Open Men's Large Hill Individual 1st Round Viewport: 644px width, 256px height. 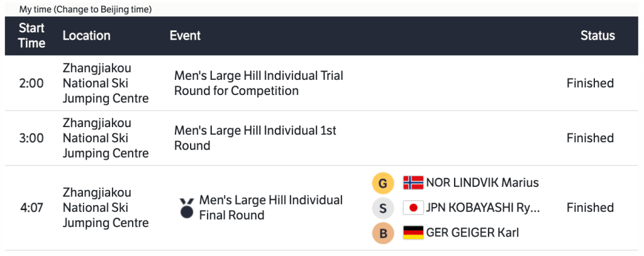[x=255, y=138]
